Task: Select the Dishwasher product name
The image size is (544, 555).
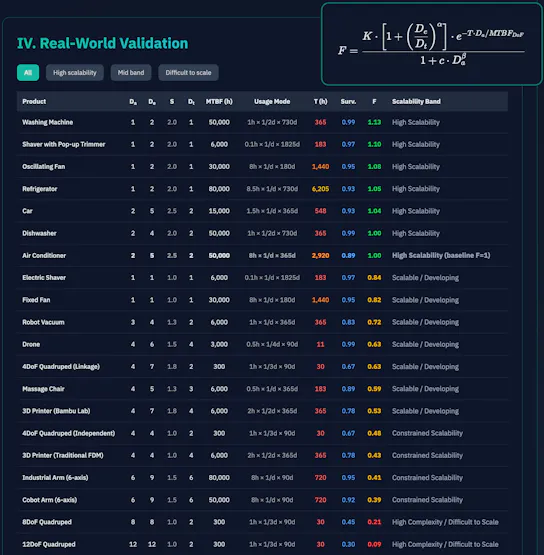Action: tap(39, 233)
